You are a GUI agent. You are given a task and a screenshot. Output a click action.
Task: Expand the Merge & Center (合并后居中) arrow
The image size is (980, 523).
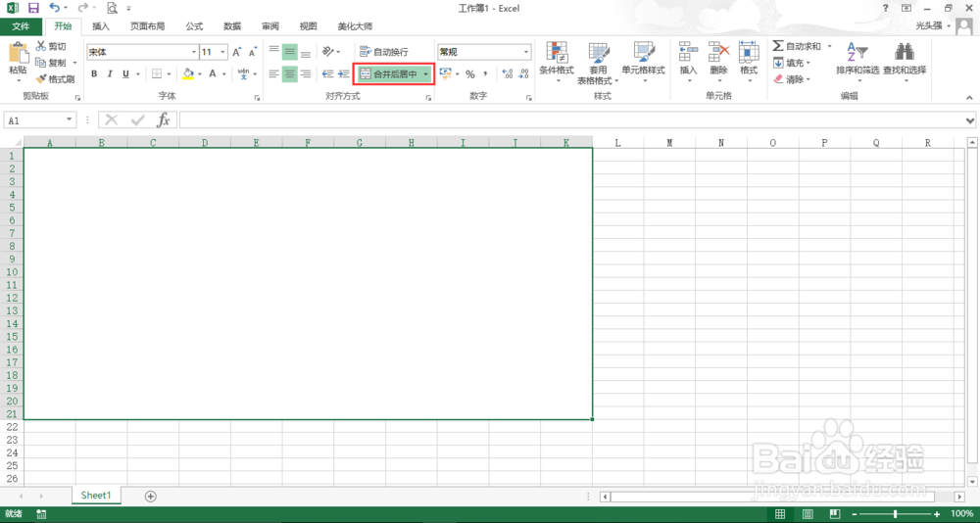point(425,73)
